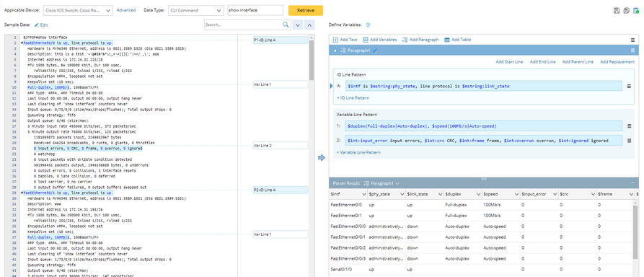Open the Data Type CLI Command dropdown
Viewport: 644px width, 277px height.
(195, 10)
